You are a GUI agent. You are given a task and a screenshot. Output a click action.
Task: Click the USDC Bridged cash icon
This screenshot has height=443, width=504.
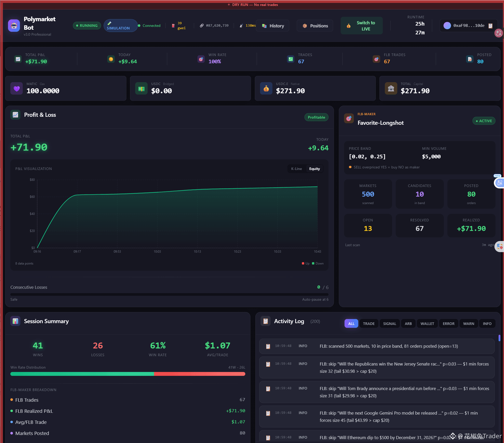pyautogui.click(x=141, y=89)
